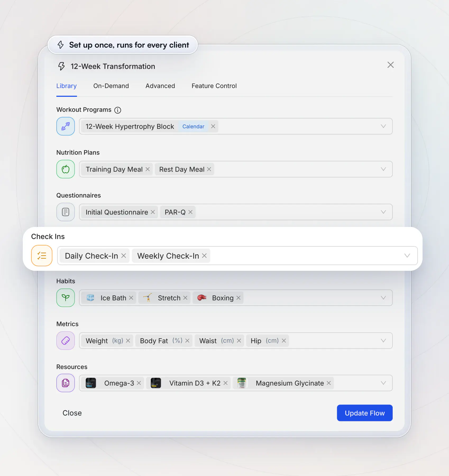Screen dimensions: 449x476
Task: Expand the Questionnaires dropdown
Action: click(x=383, y=212)
